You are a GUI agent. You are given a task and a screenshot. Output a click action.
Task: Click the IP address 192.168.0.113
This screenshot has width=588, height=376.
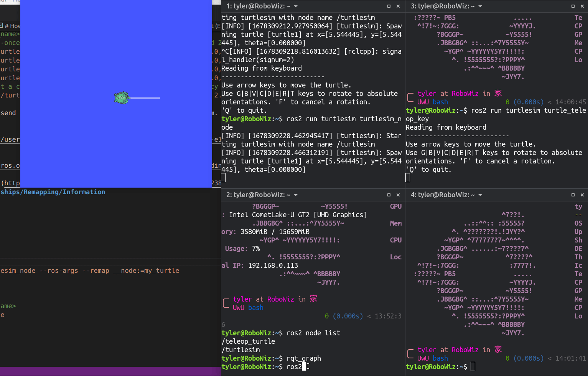273,266
